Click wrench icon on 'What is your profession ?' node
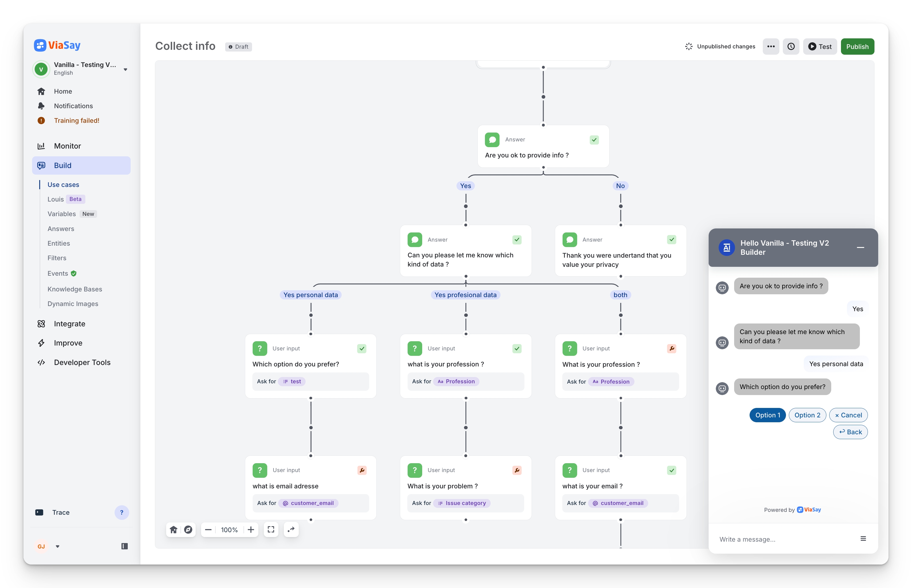The height and width of the screenshot is (588, 912). click(671, 349)
